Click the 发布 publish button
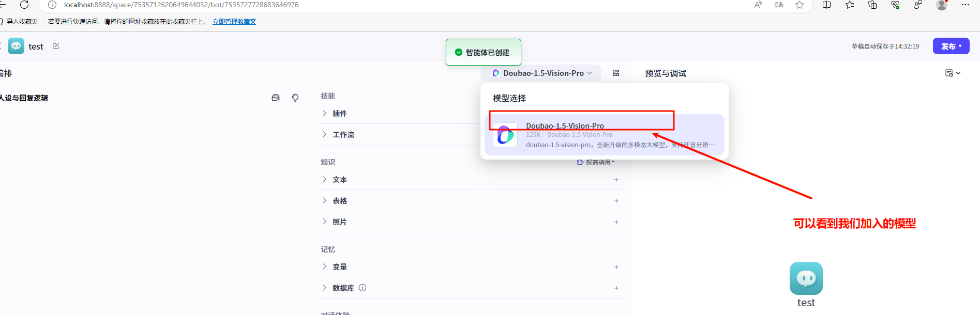980x315 pixels. (x=951, y=46)
